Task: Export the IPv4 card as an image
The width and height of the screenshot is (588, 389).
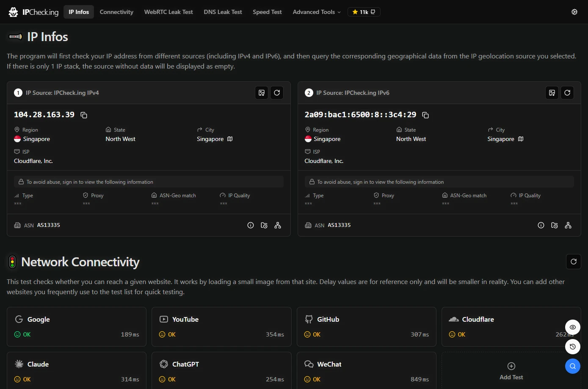Action: 262,93
